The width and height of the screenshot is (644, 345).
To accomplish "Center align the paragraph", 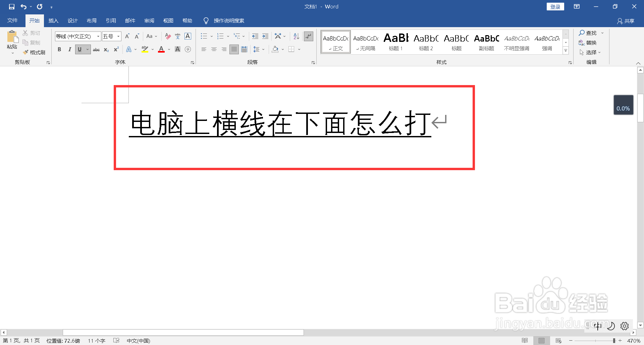I will [214, 49].
